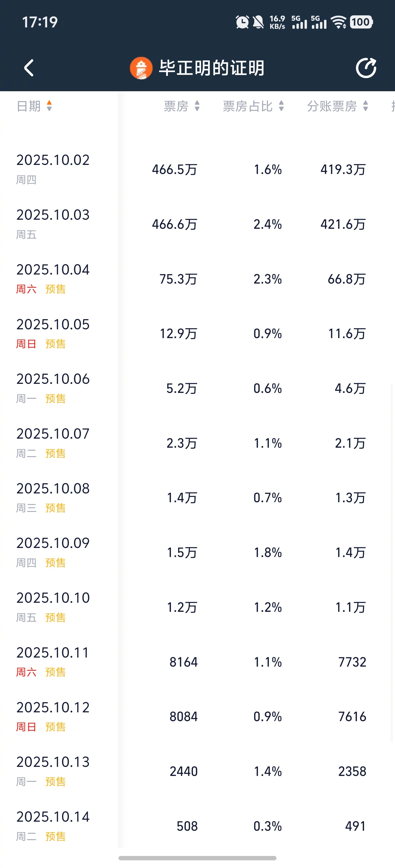
Task: Tap the 2025.10.14 date entry
Action: point(53,817)
